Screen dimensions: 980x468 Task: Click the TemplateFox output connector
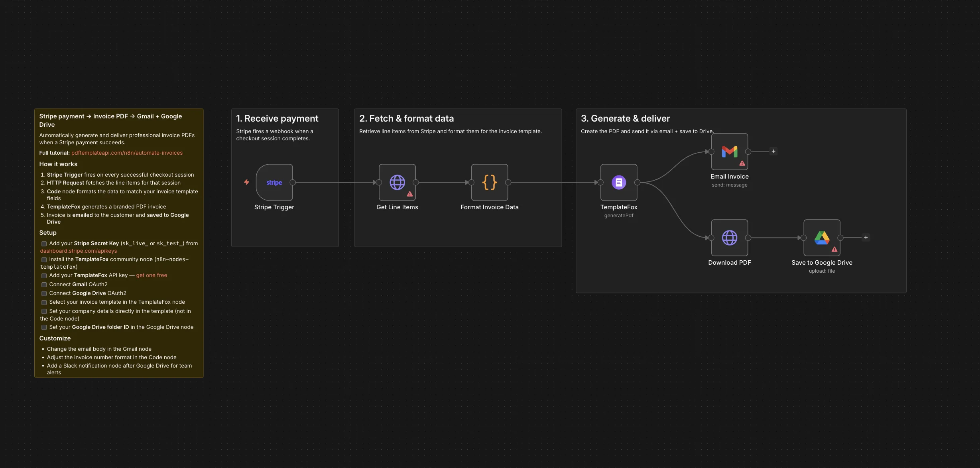[x=637, y=183]
